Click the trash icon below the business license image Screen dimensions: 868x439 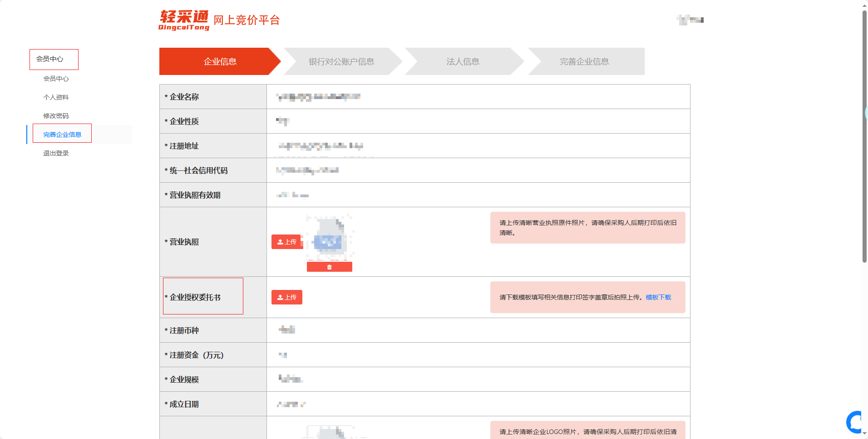(x=329, y=267)
